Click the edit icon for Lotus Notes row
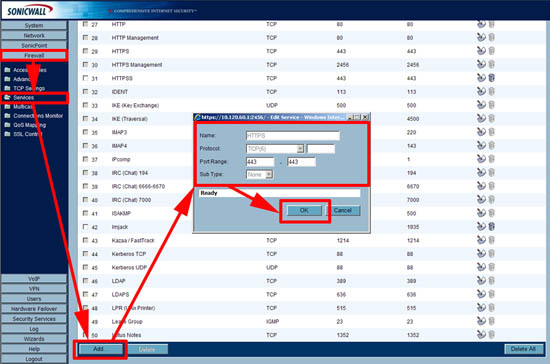The width and height of the screenshot is (550, 364). pyautogui.click(x=481, y=335)
